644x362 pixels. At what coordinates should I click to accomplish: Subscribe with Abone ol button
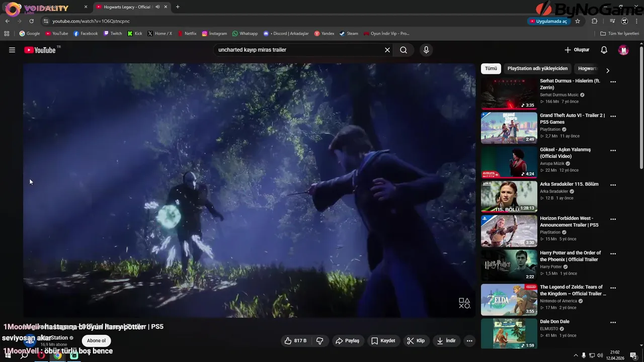tap(97, 341)
